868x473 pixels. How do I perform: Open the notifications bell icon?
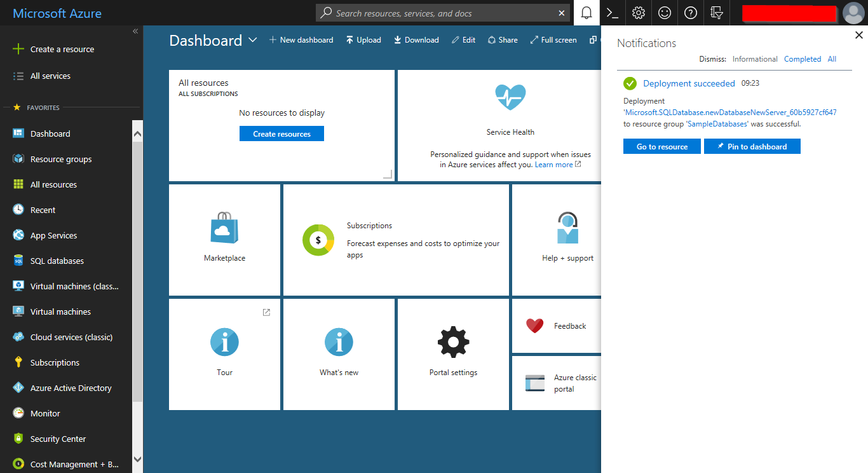(x=587, y=13)
